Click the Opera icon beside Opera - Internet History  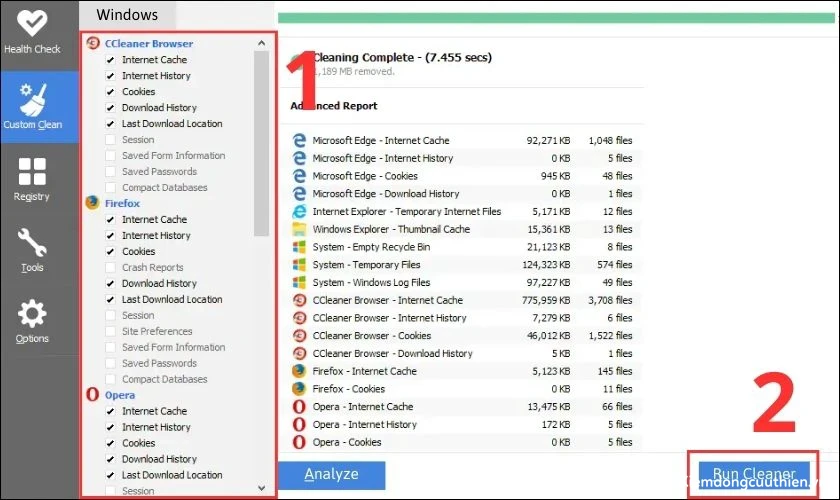click(299, 424)
